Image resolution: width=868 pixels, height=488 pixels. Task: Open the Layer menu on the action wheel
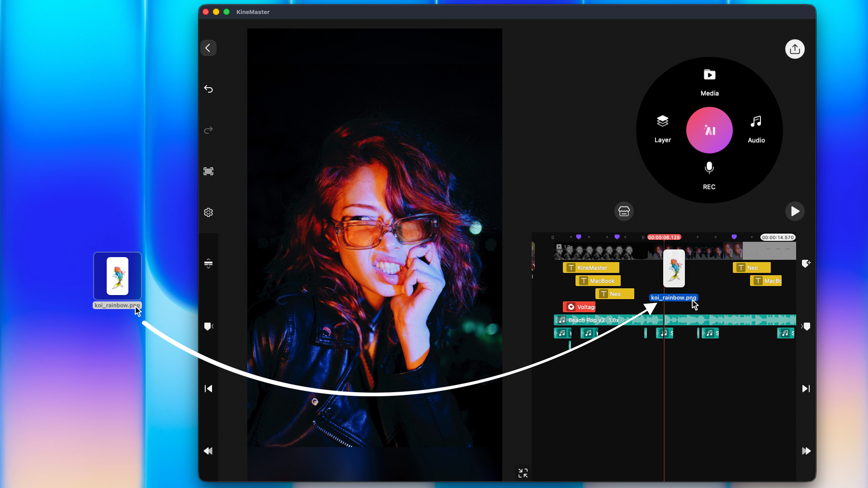tap(662, 128)
